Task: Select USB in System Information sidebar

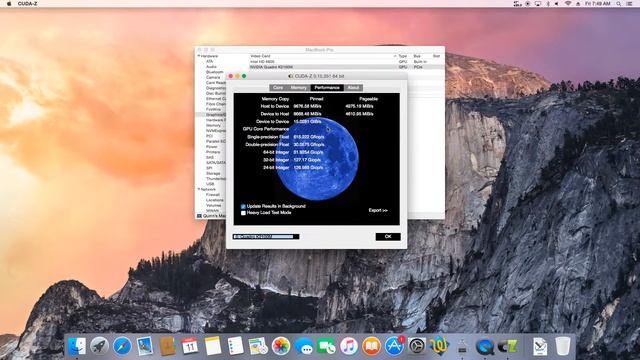Action: point(210,184)
